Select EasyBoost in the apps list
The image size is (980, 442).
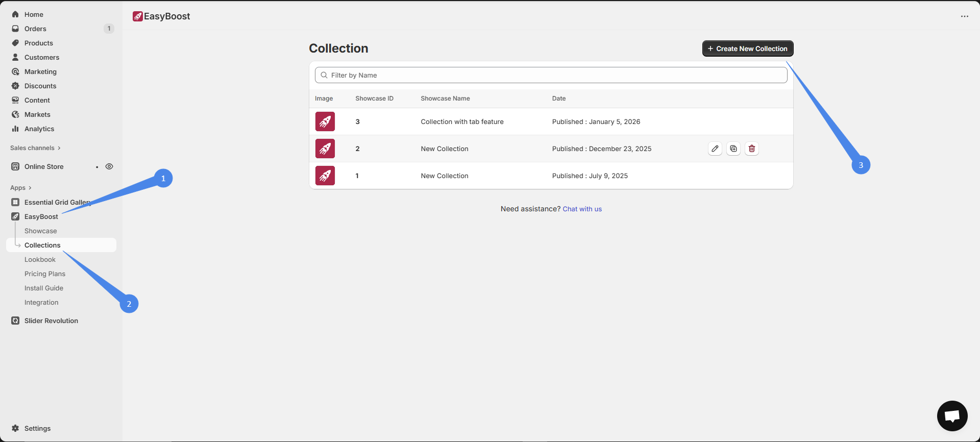pyautogui.click(x=41, y=216)
